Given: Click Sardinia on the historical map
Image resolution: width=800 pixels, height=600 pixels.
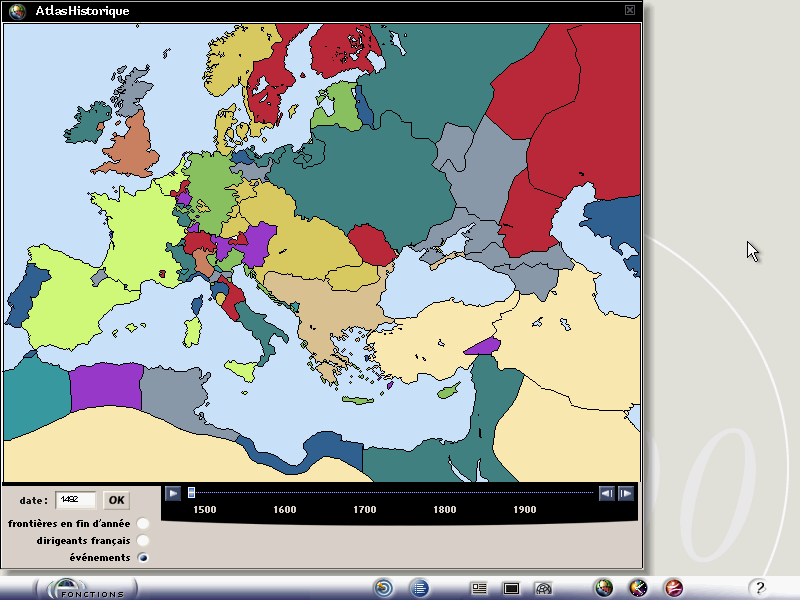Looking at the screenshot, I should [192, 332].
